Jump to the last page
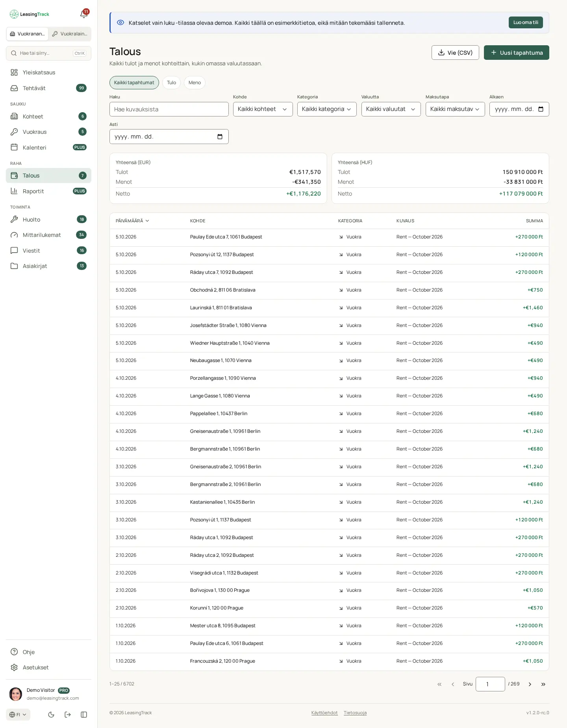 tap(543, 684)
